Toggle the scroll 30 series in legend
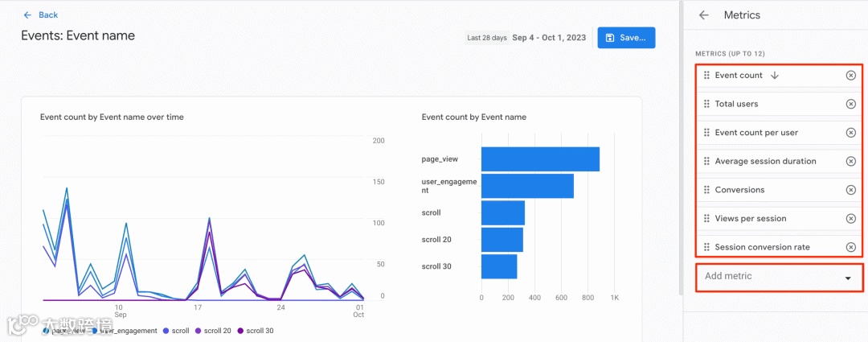This screenshot has height=342, width=868. [256, 331]
